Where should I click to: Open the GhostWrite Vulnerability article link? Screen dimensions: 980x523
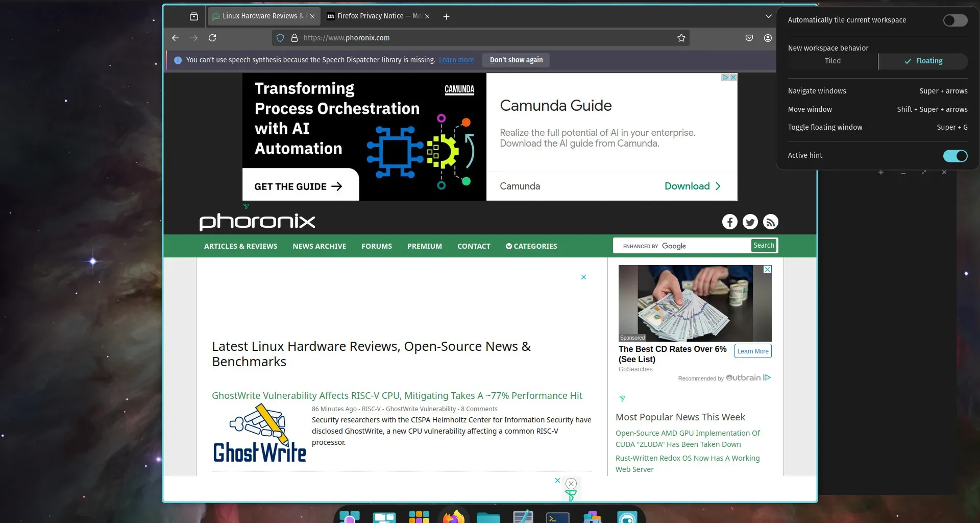tap(397, 395)
